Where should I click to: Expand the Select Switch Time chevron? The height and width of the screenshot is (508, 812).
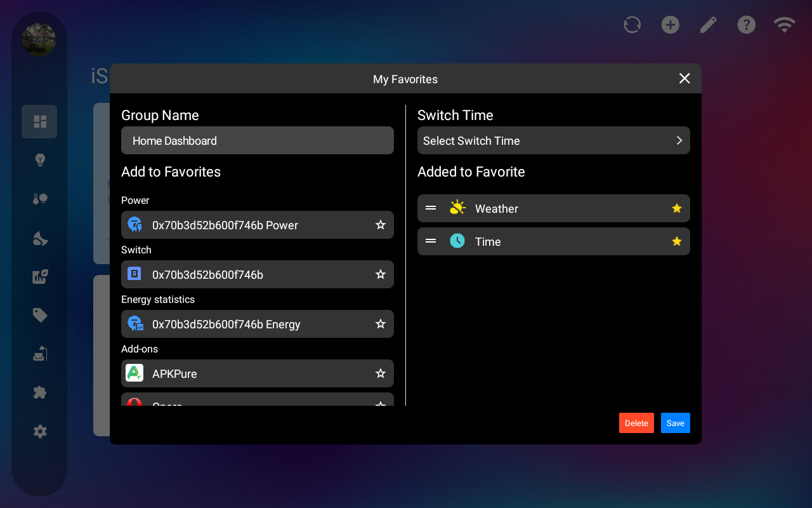[679, 140]
